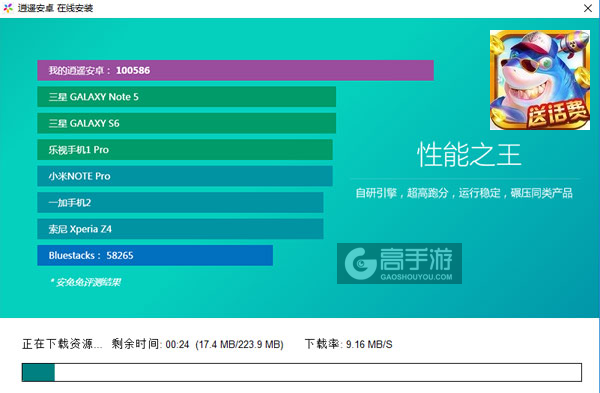Click the 乐视手机1 Pro bar
Screen dimensions: 600x393
[185, 150]
